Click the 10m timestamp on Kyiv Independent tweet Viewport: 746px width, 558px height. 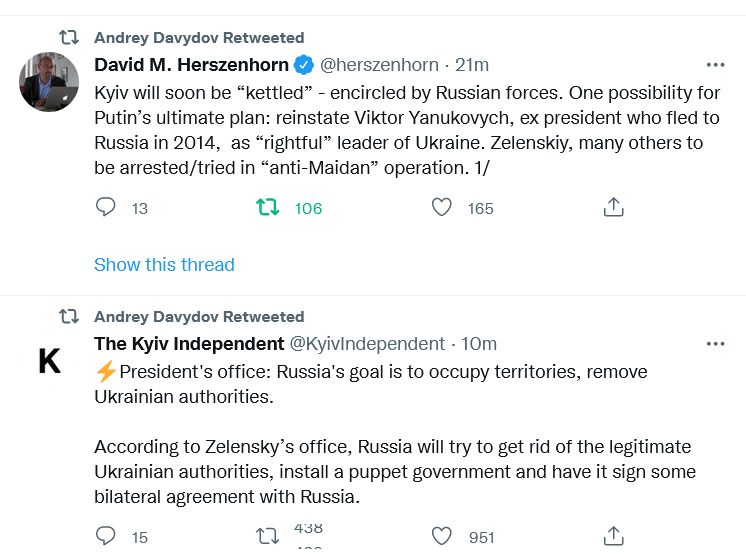coord(479,344)
